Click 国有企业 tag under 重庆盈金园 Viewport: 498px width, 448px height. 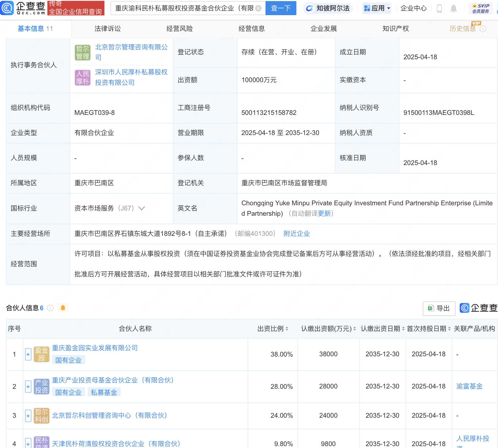point(68,360)
